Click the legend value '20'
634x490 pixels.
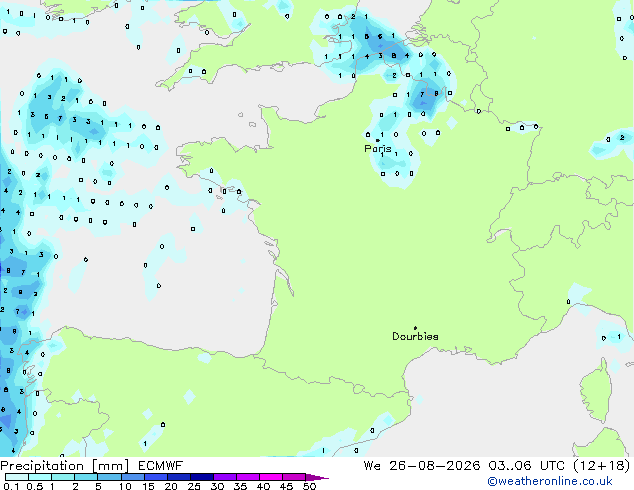pyautogui.click(x=171, y=486)
